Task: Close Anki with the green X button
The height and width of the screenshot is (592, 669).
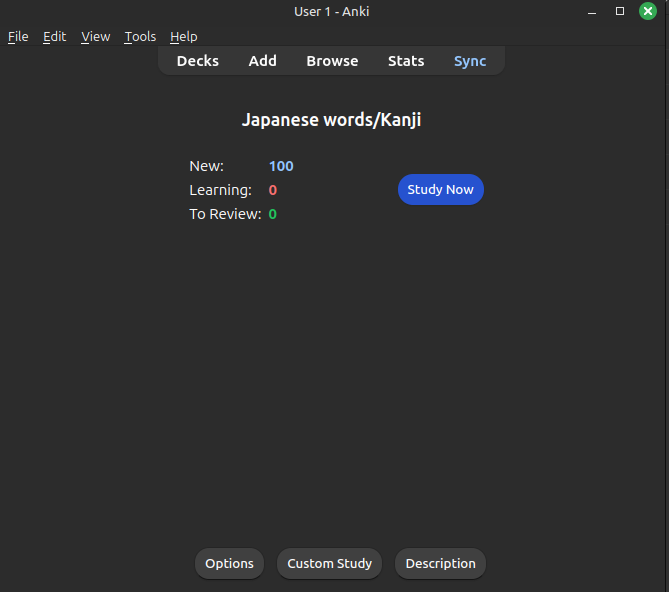Action: (648, 11)
